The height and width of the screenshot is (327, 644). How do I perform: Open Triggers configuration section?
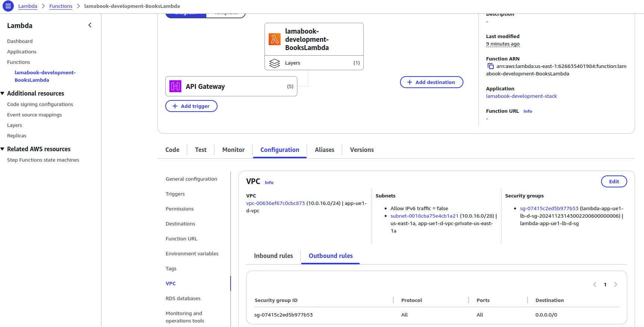click(175, 194)
